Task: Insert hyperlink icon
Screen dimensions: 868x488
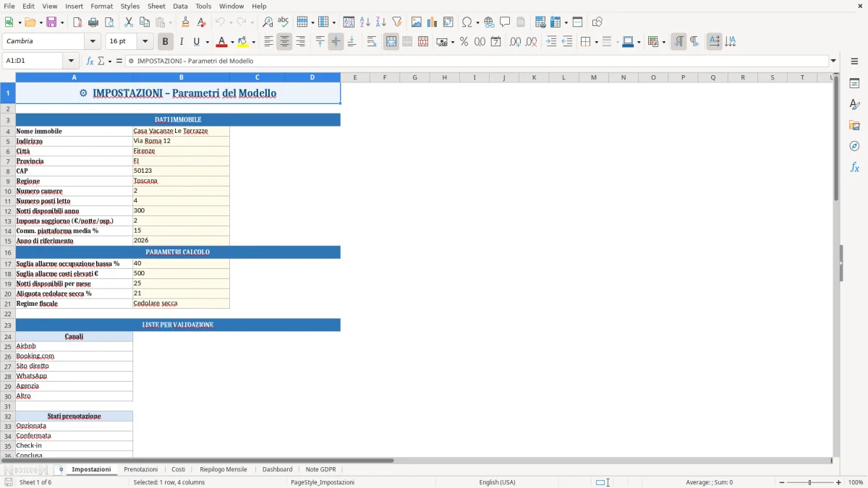Action: click(x=489, y=22)
